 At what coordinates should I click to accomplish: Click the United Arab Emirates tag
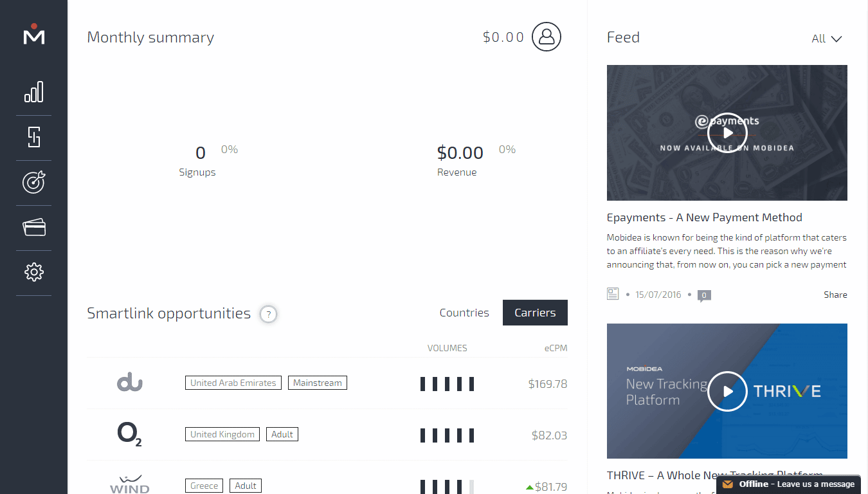click(x=233, y=383)
